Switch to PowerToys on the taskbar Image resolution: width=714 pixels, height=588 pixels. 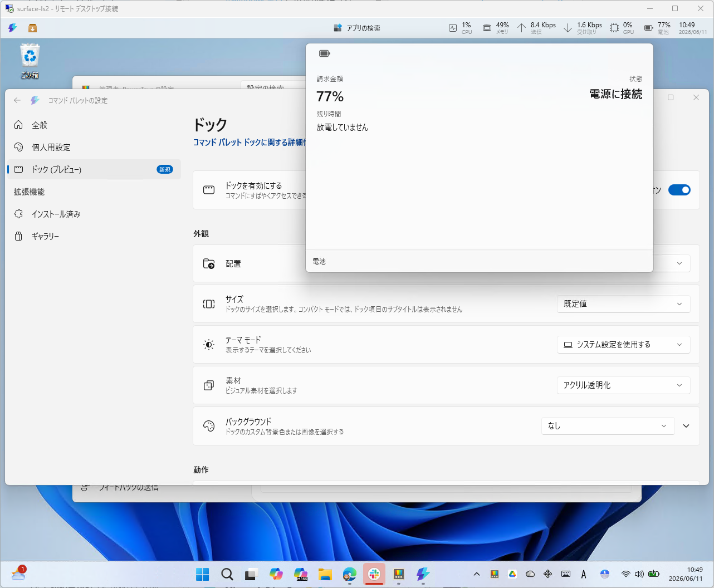coord(399,574)
